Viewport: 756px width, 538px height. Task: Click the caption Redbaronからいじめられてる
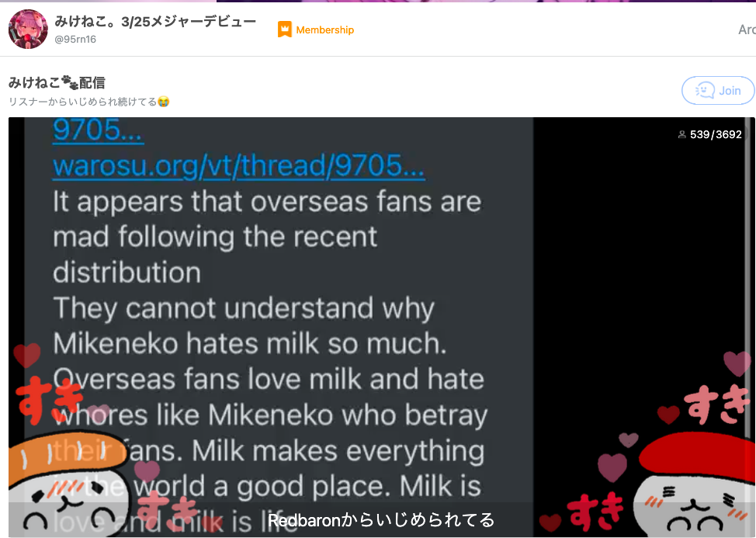point(381,519)
